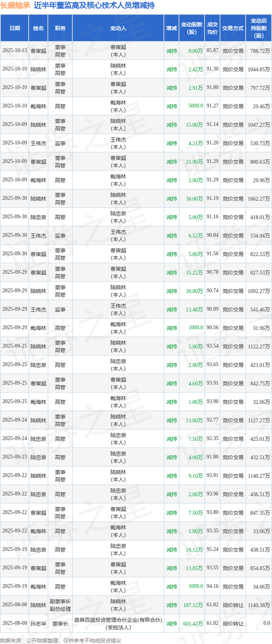Click the holding value 847.35万

(260, 513)
